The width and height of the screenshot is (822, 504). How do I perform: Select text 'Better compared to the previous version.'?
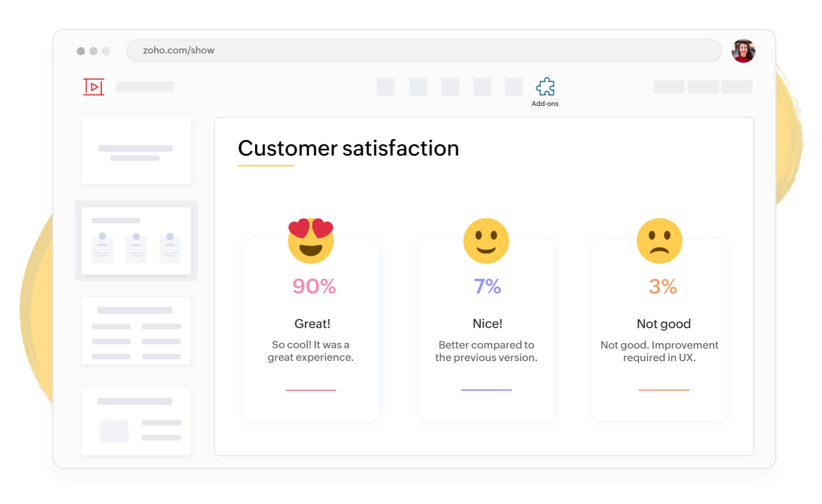[486, 351]
